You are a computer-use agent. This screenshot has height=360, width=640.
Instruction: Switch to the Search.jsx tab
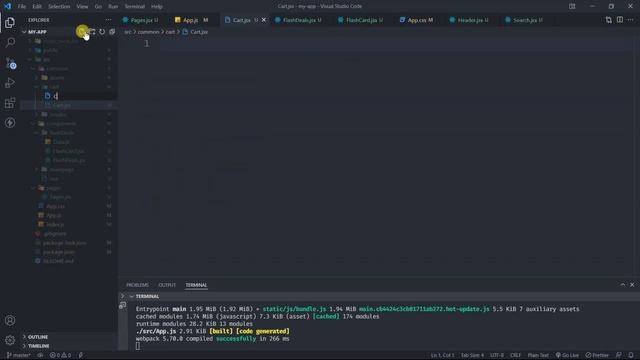(524, 20)
